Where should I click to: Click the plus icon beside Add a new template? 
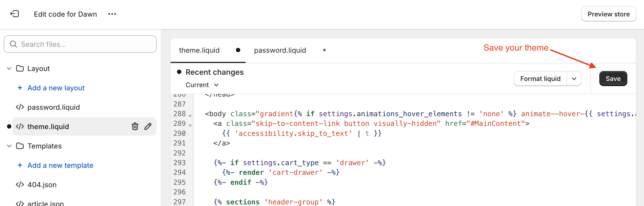[x=20, y=165]
